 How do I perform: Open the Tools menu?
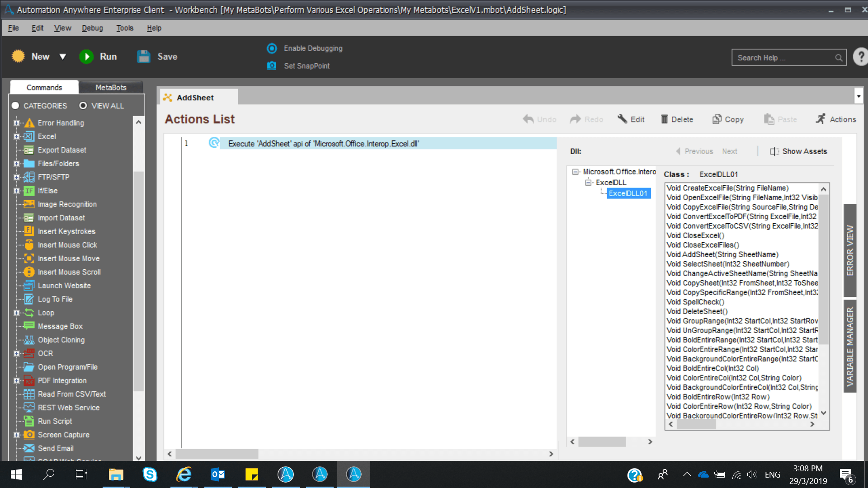coord(125,28)
